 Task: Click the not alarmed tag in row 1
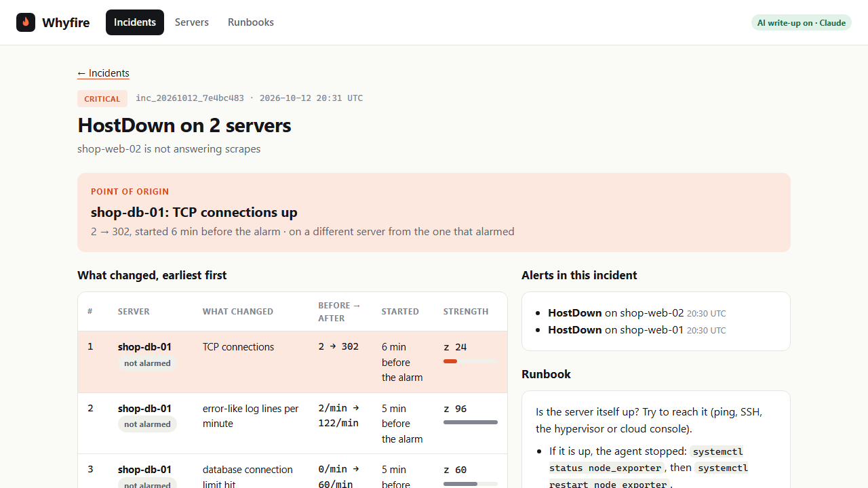tap(147, 363)
